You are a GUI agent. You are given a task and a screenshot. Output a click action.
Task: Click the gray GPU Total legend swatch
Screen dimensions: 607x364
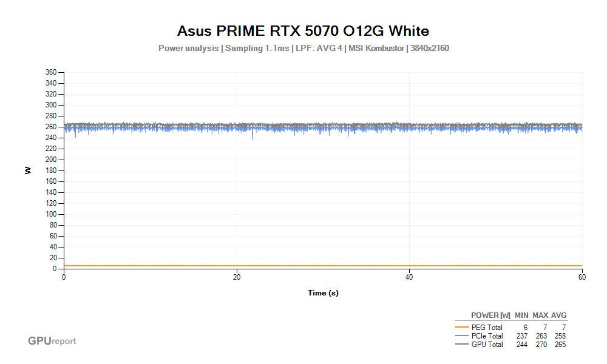pyautogui.click(x=462, y=345)
